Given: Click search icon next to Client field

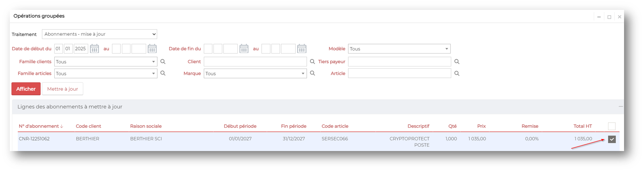Looking at the screenshot, I should click(312, 62).
